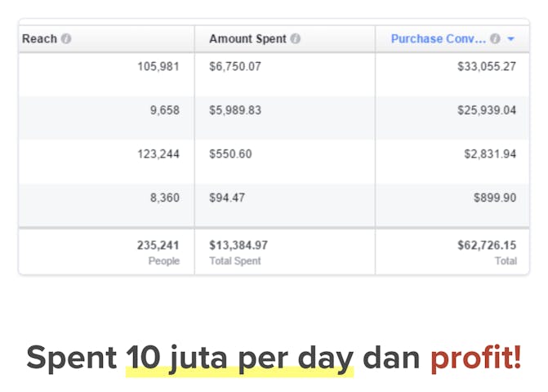Click the Amount Spent info icon
The height and width of the screenshot is (392, 548).
[296, 38]
